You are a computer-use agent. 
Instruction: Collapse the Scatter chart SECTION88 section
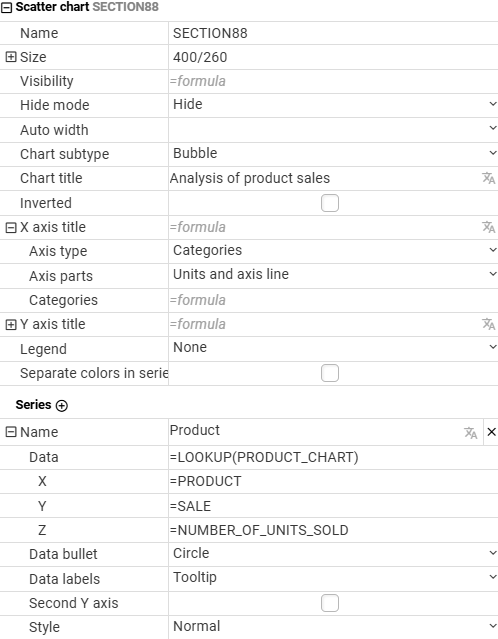tap(6, 7)
